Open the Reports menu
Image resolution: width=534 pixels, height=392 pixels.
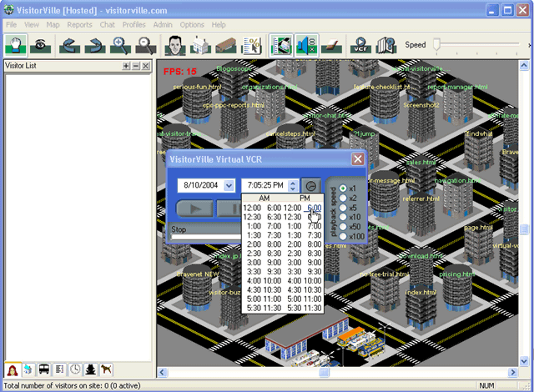(x=79, y=25)
